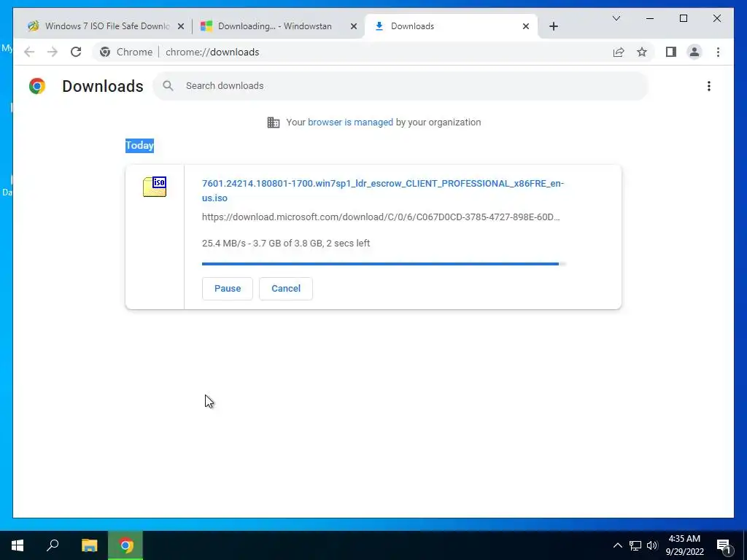Screen dimensions: 747x560
Task: Show hidden tray icons
Action: pos(617,545)
